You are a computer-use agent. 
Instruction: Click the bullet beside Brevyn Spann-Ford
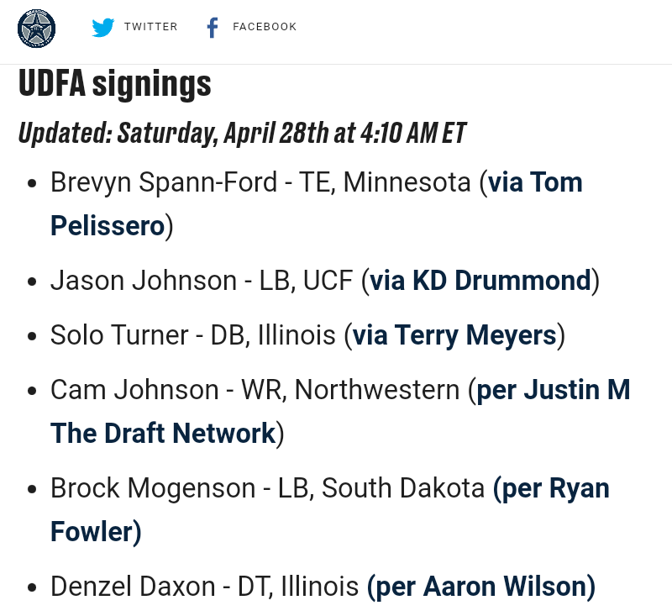coord(31,184)
